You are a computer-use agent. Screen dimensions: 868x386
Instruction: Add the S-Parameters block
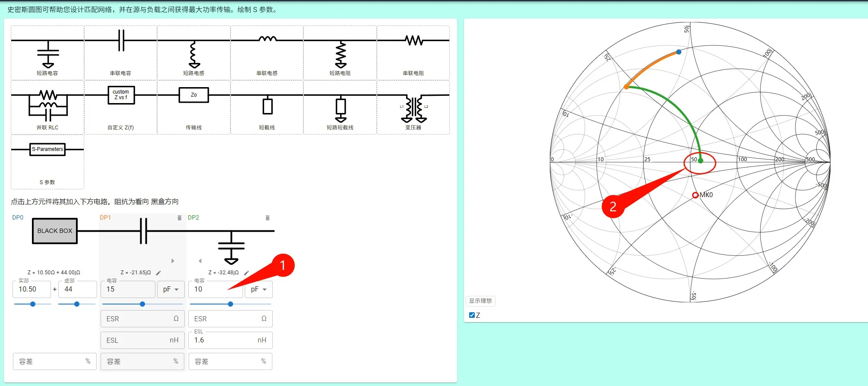47,162
